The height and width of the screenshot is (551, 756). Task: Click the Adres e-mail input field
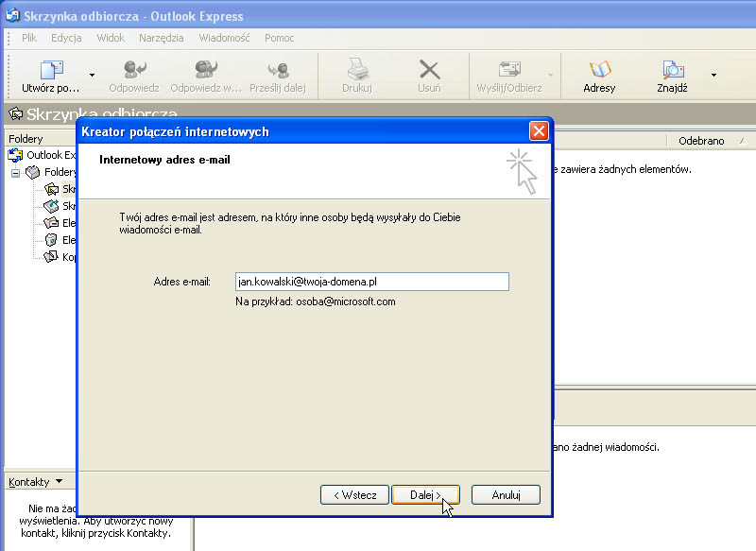tap(372, 282)
